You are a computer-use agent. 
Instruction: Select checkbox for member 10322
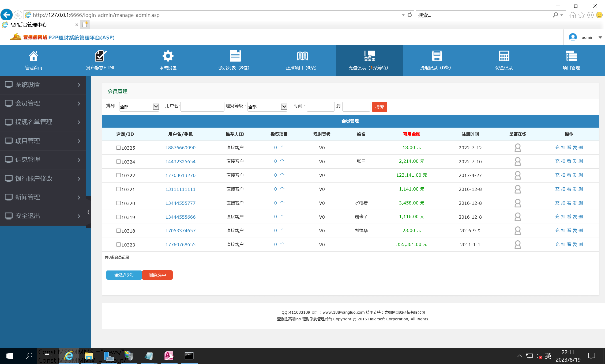click(x=118, y=175)
